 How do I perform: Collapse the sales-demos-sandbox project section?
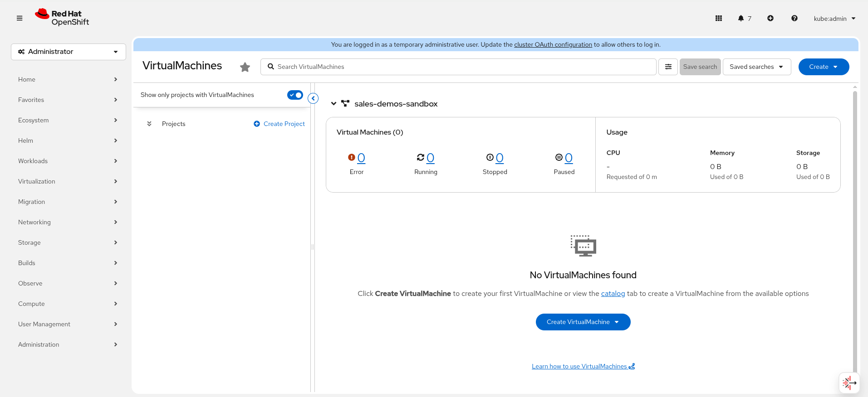click(x=334, y=104)
